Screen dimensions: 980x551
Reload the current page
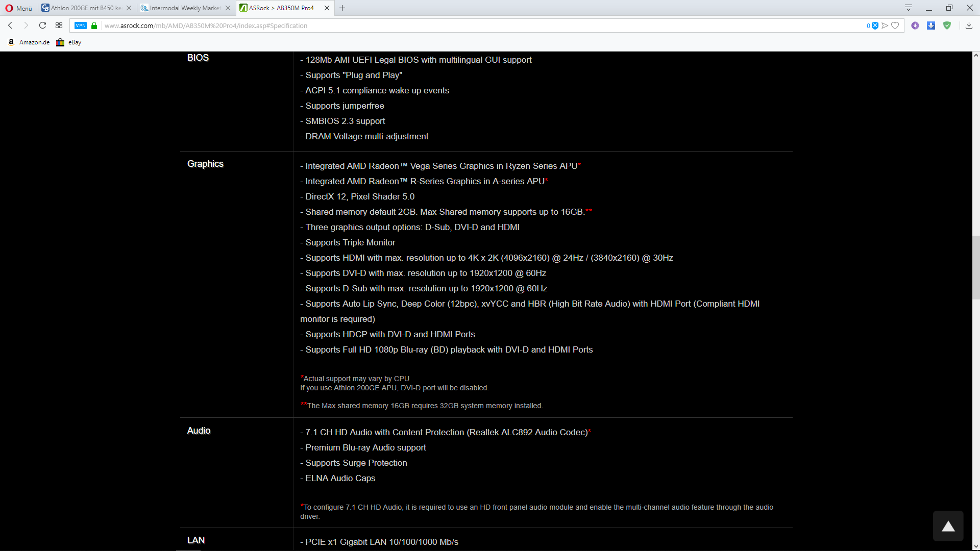point(43,26)
